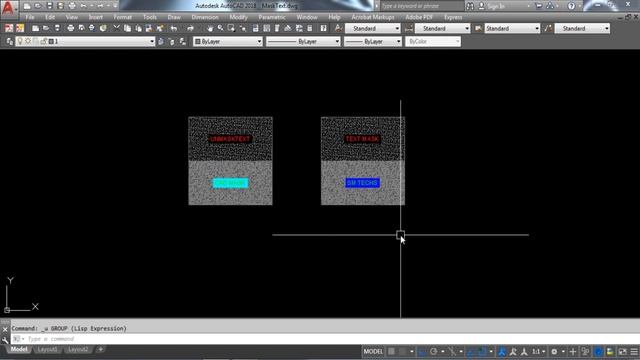Click the Copy icon in standard toolbar
This screenshot has height=360, width=640.
[x=127, y=28]
